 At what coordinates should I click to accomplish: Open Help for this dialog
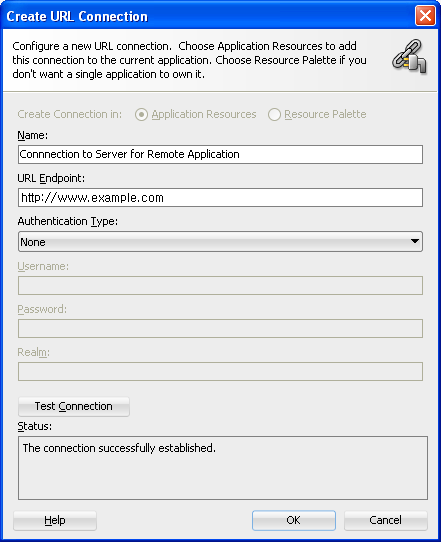pos(55,520)
